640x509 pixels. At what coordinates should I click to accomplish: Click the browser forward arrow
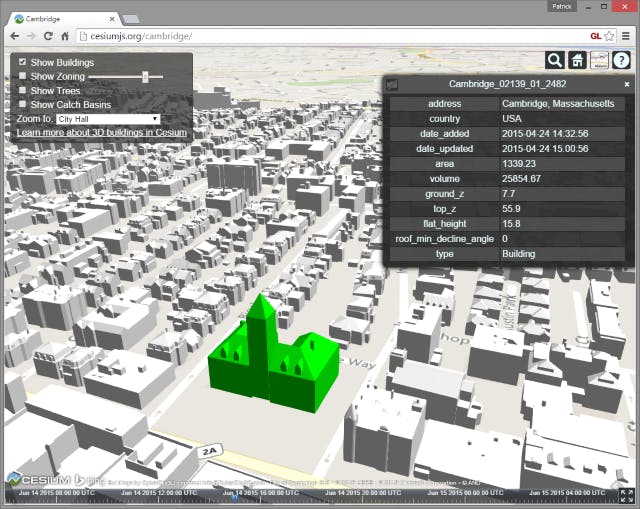tap(31, 36)
